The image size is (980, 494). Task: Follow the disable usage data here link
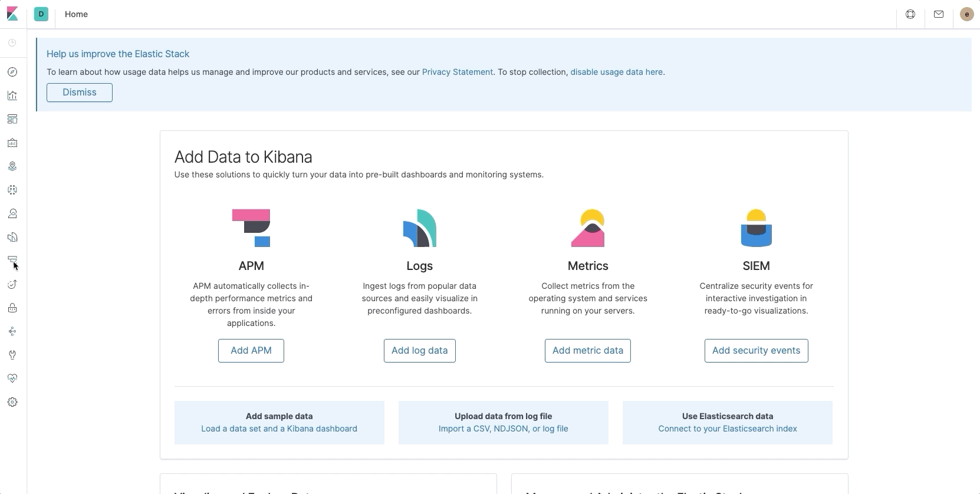pos(616,72)
